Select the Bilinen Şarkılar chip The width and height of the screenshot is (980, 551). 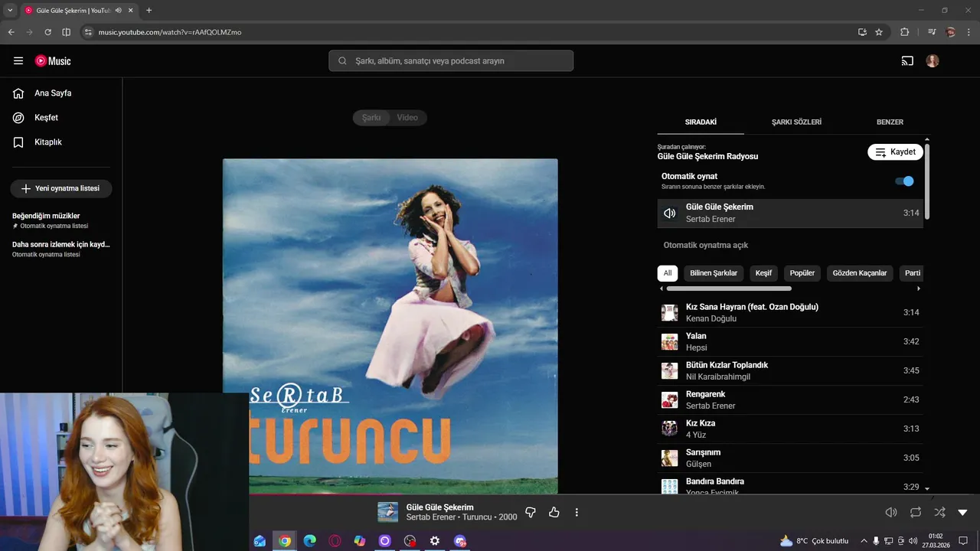(714, 273)
